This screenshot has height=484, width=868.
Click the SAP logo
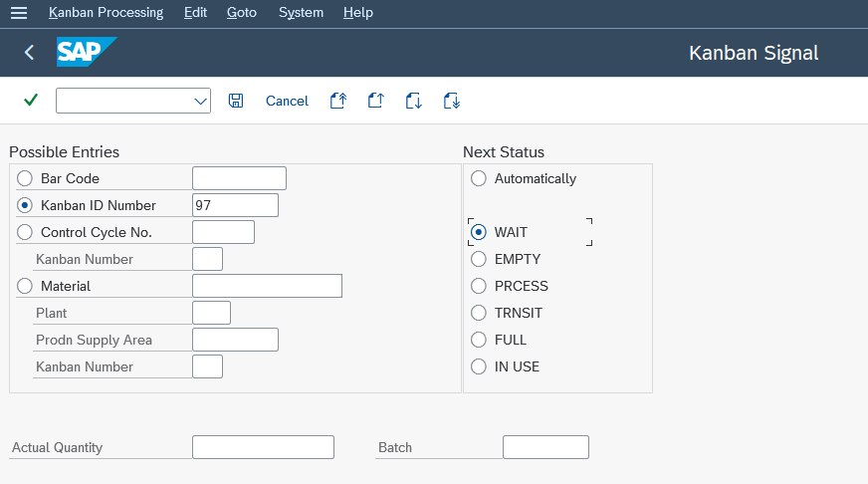pyautogui.click(x=87, y=52)
